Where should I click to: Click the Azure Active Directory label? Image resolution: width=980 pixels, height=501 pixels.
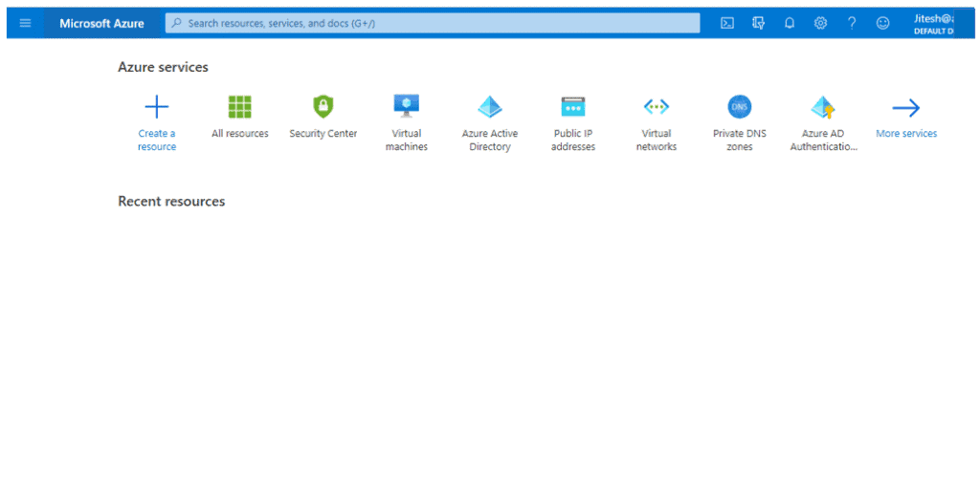pos(490,140)
